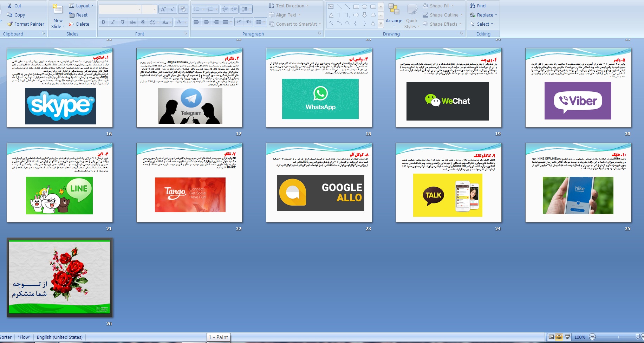
Task: Toggle Underline formatting
Action: (x=123, y=22)
